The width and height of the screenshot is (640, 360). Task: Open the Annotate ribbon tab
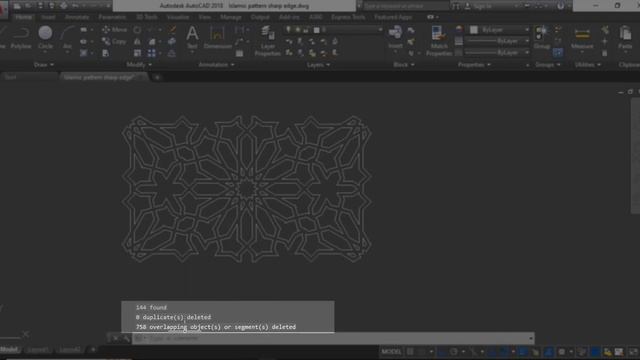(77, 17)
